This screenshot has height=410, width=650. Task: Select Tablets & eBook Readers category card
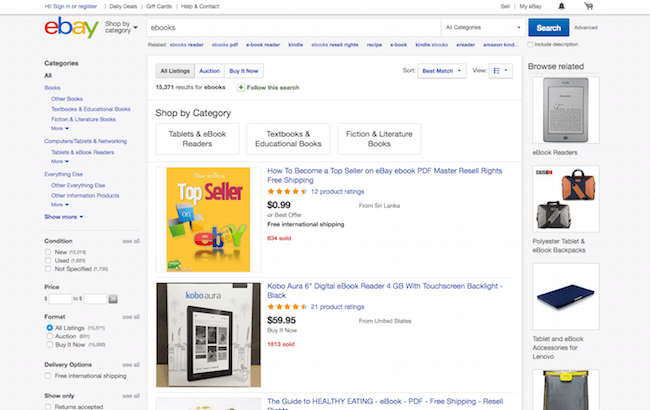pos(197,139)
